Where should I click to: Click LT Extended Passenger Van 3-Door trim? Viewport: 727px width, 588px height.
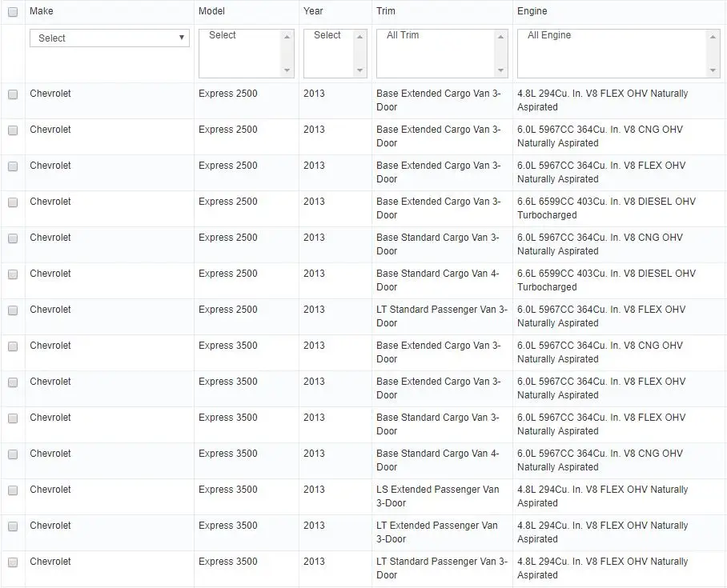pyautogui.click(x=436, y=532)
